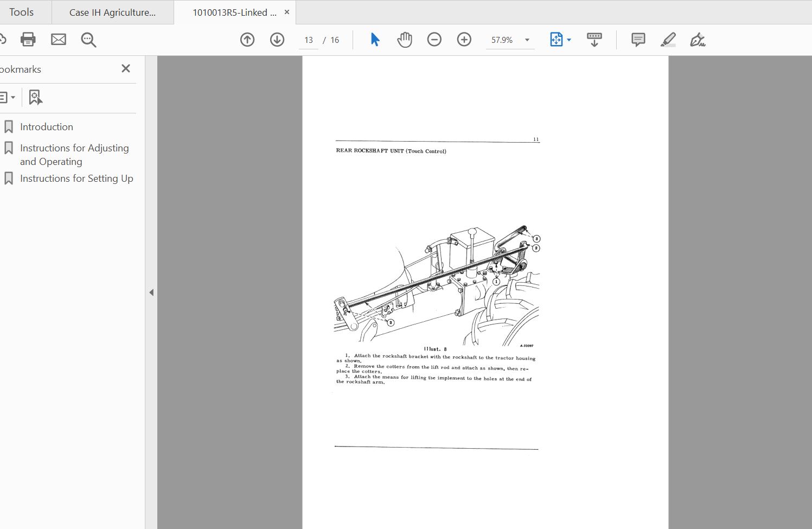Activate the hand pan tool
The height and width of the screenshot is (529, 812).
405,40
